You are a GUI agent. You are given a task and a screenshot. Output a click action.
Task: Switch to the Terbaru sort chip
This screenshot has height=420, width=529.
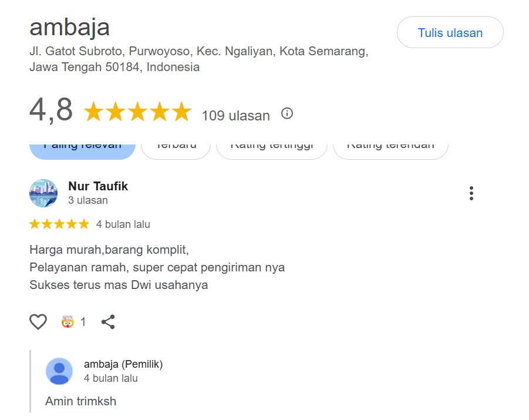(176, 148)
